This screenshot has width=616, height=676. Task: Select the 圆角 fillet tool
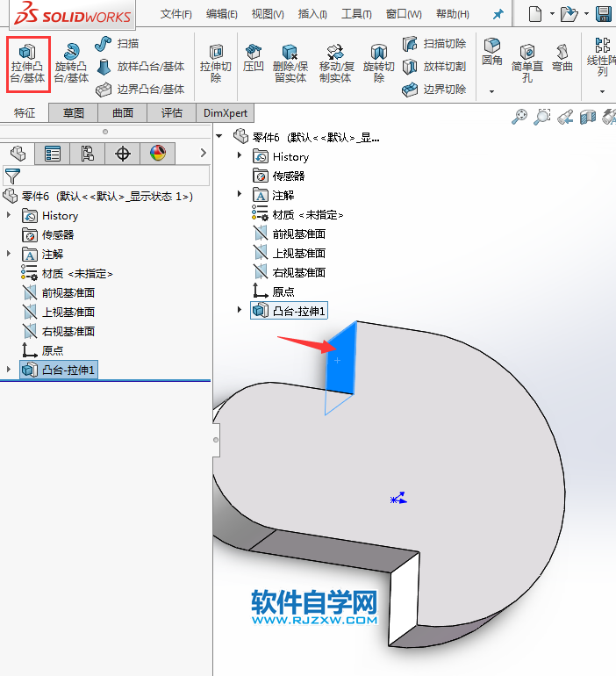tap(492, 53)
